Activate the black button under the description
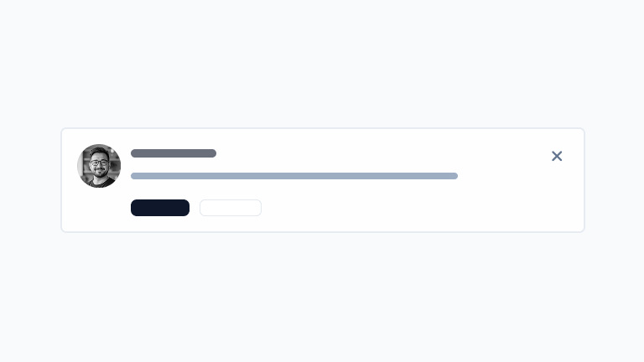The width and height of the screenshot is (644, 362). pos(160,208)
